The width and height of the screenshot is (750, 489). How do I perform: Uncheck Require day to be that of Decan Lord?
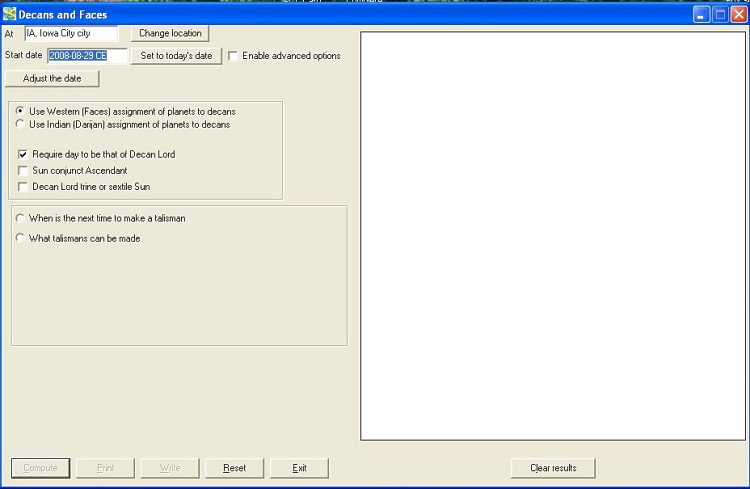23,155
